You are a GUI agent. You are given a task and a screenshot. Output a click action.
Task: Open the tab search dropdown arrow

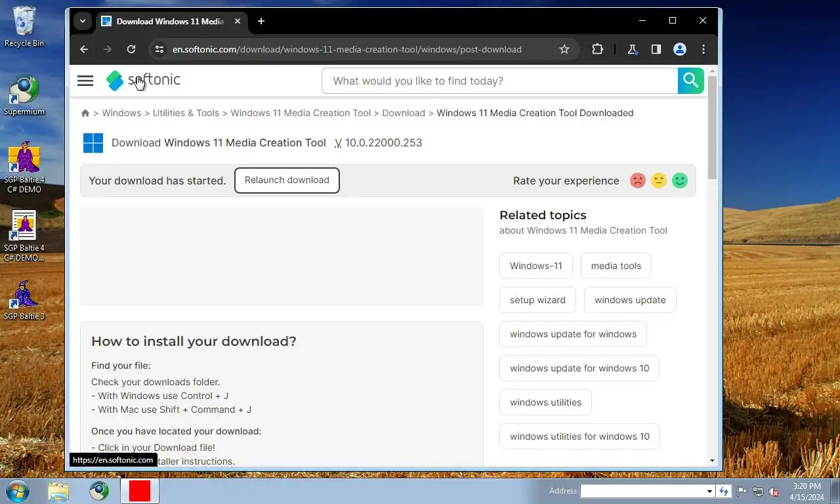(82, 21)
